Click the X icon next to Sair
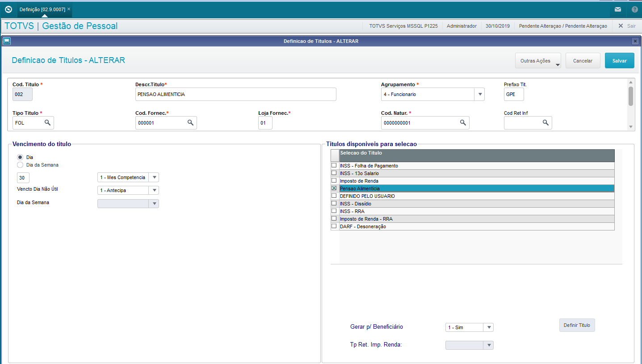This screenshot has width=642, height=364. (x=621, y=26)
